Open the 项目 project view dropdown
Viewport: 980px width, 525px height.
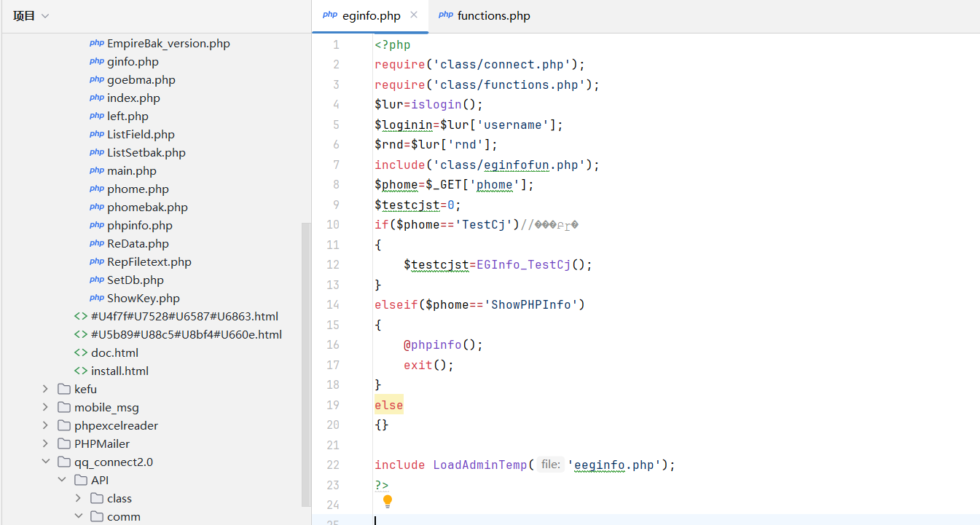[x=31, y=16]
